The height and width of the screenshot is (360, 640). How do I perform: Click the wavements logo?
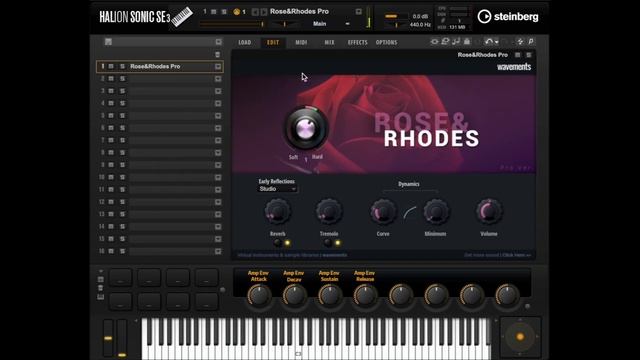coord(514,67)
